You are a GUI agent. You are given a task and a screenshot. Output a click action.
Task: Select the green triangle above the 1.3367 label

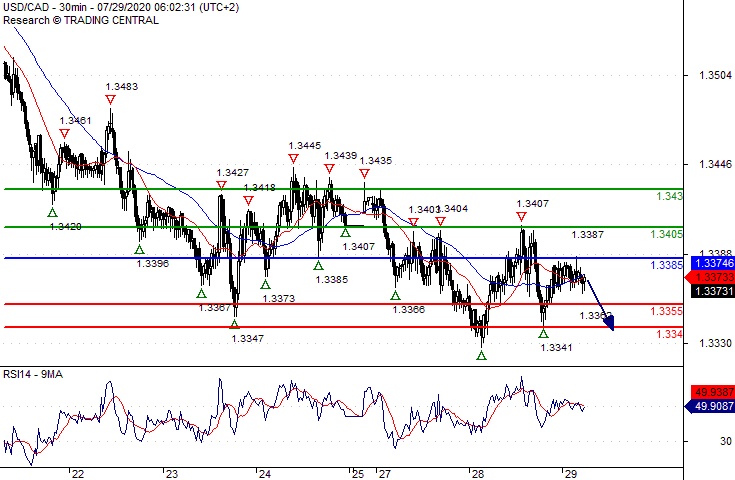pyautogui.click(x=201, y=293)
